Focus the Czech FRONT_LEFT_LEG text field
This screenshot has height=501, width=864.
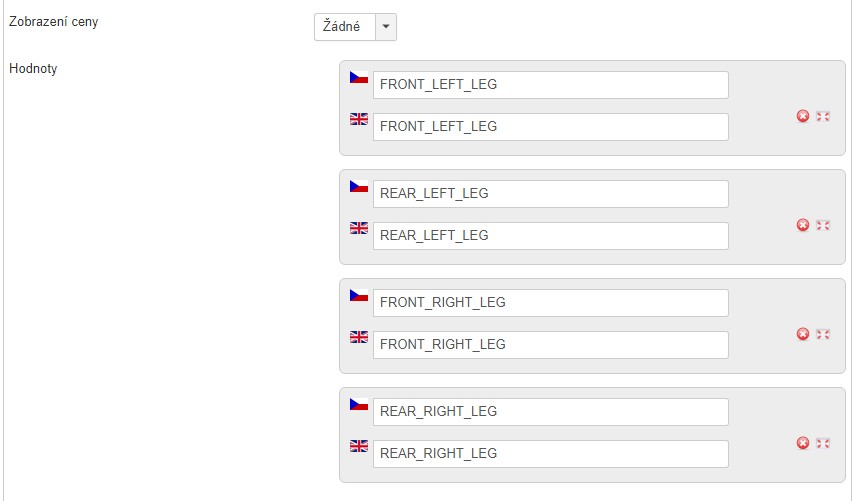[550, 85]
